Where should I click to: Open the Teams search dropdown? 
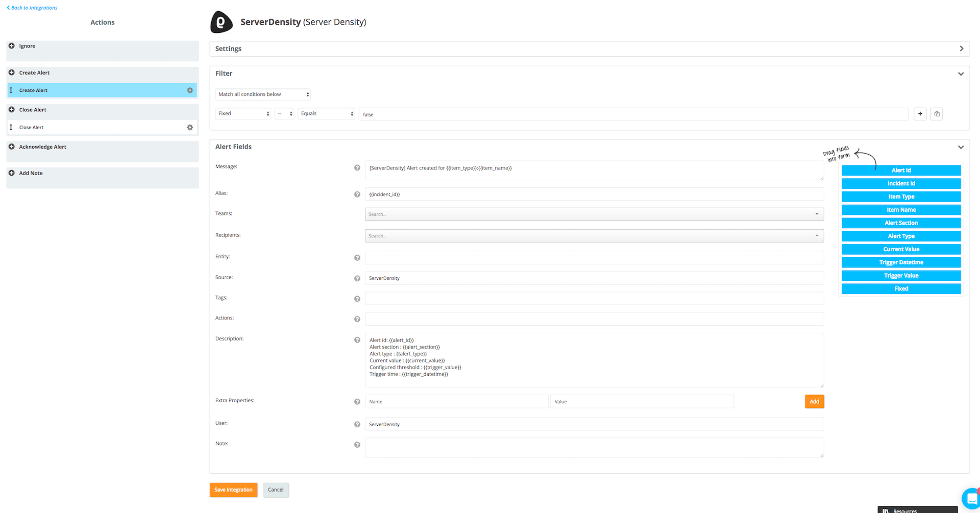[x=594, y=214]
